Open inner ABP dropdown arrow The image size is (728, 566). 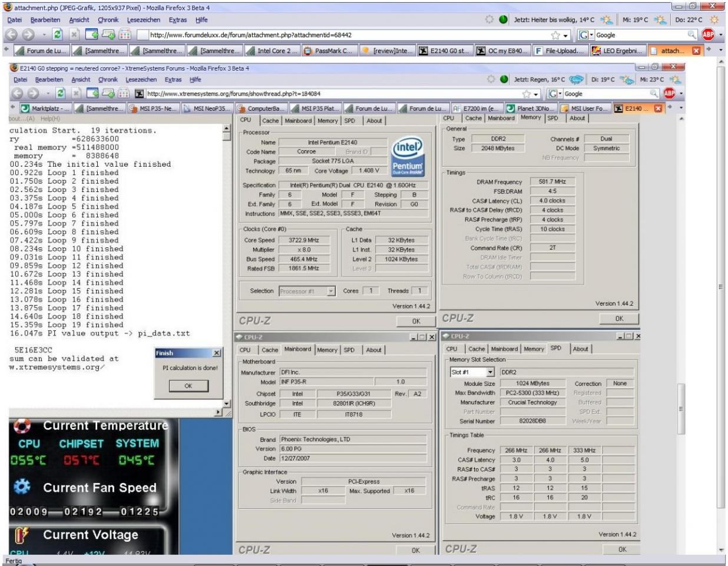(x=681, y=93)
